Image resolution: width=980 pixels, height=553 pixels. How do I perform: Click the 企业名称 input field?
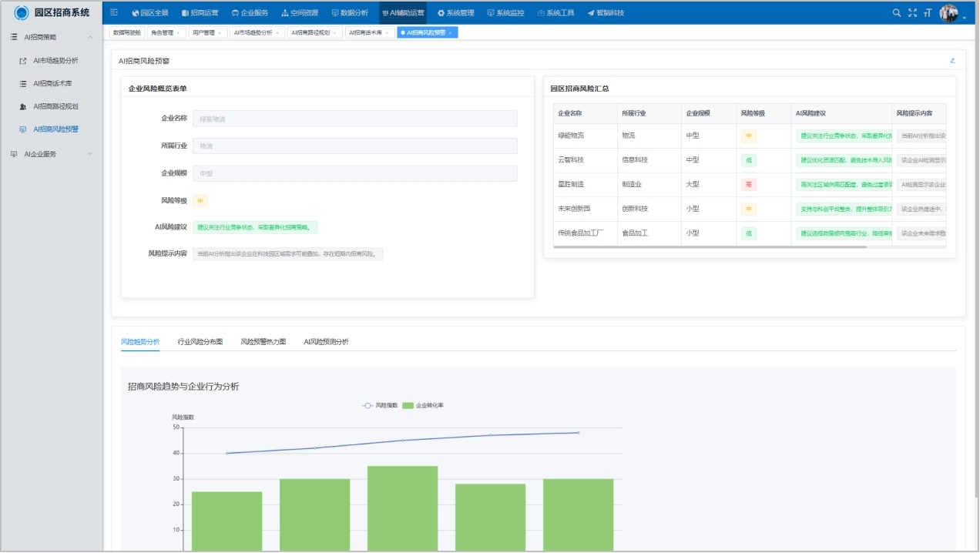(x=354, y=119)
